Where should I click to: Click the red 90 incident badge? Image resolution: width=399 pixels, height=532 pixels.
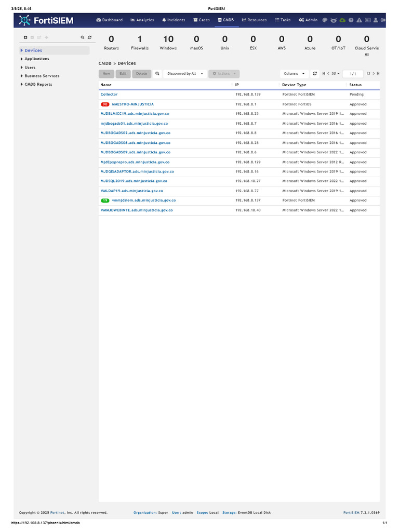(105, 104)
